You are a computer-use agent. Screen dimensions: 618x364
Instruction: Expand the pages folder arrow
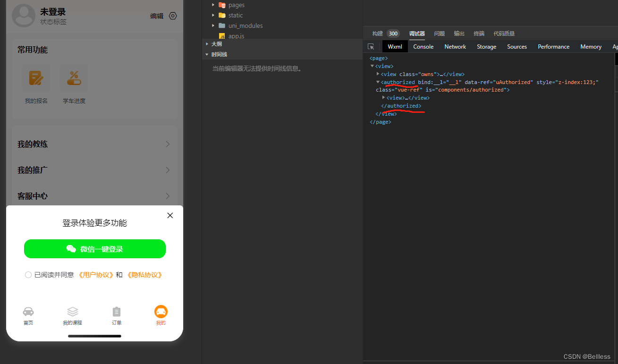213,5
